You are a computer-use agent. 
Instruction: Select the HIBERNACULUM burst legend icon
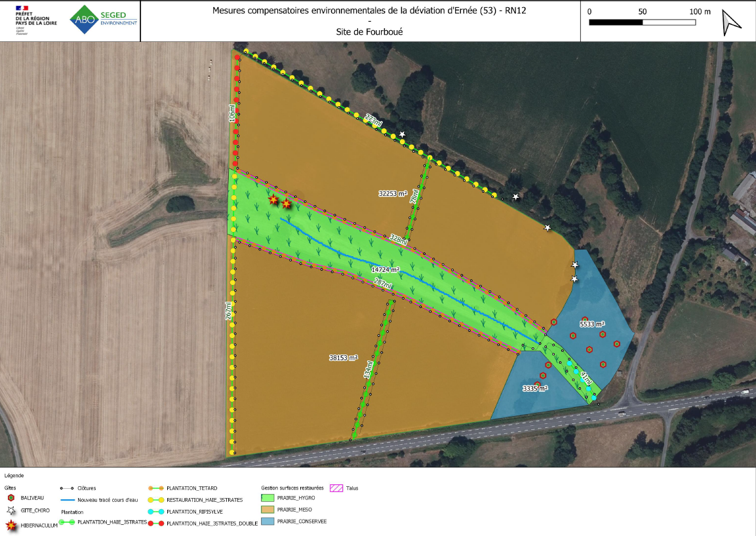10,525
